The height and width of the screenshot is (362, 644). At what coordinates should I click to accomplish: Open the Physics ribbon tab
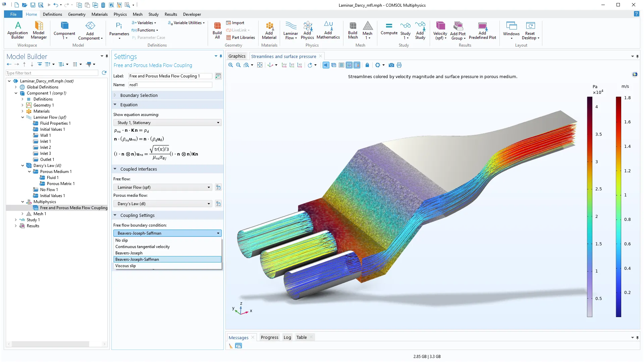click(x=120, y=14)
